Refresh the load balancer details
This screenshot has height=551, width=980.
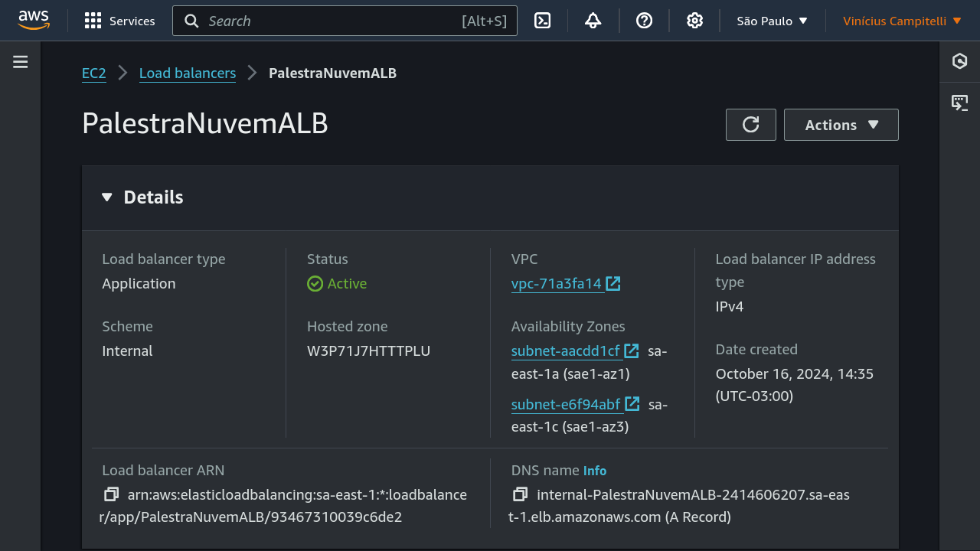coord(751,125)
